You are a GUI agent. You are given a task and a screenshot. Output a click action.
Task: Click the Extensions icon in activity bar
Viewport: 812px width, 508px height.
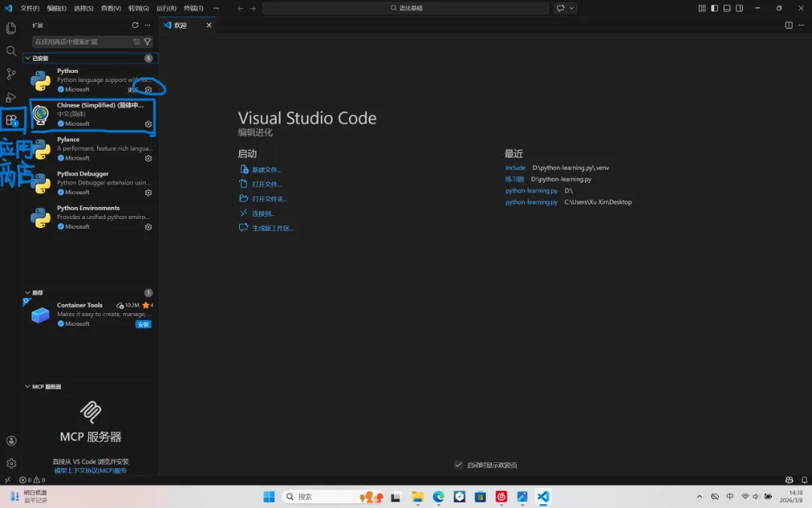click(x=11, y=120)
